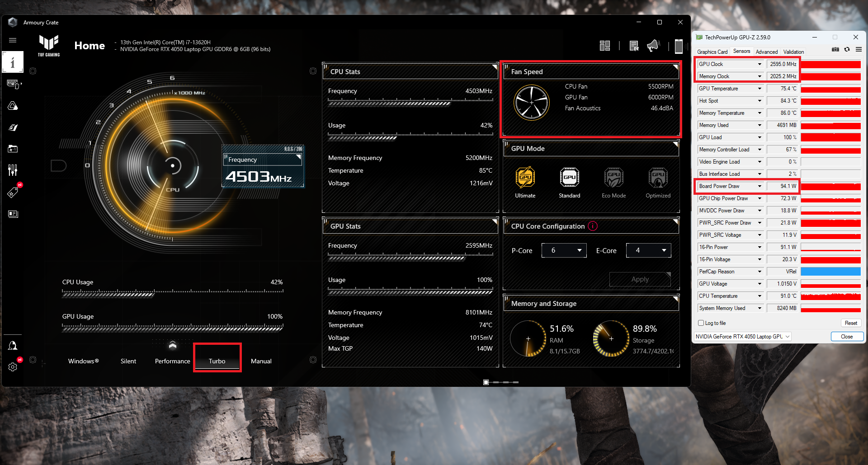Click the GPU Stats panel header
The height and width of the screenshot is (465, 868).
pos(410,226)
